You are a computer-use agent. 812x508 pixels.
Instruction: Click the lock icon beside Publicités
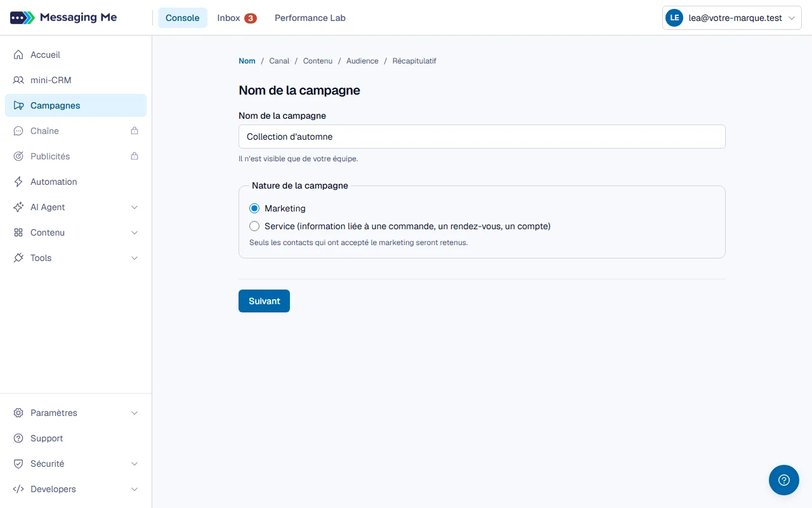pos(134,156)
